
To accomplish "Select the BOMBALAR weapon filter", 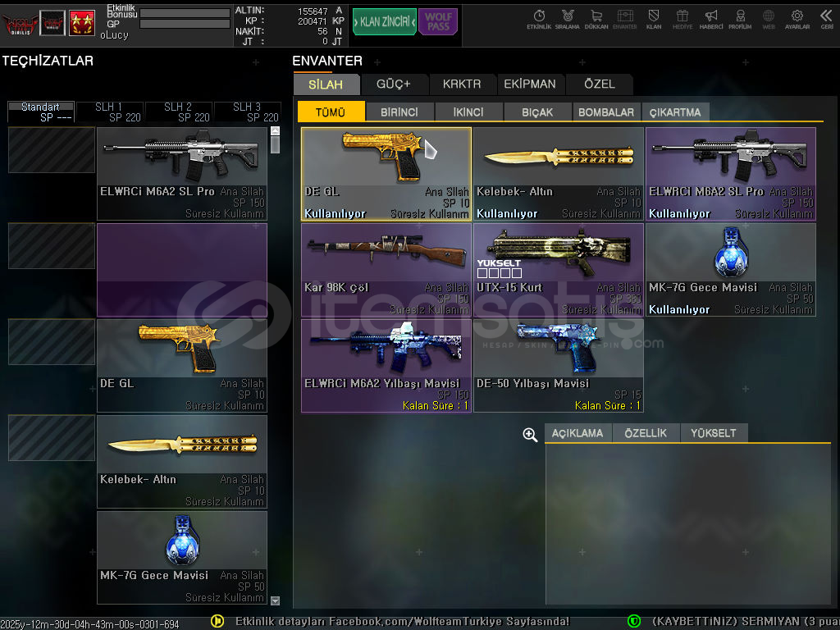I will click(606, 112).
